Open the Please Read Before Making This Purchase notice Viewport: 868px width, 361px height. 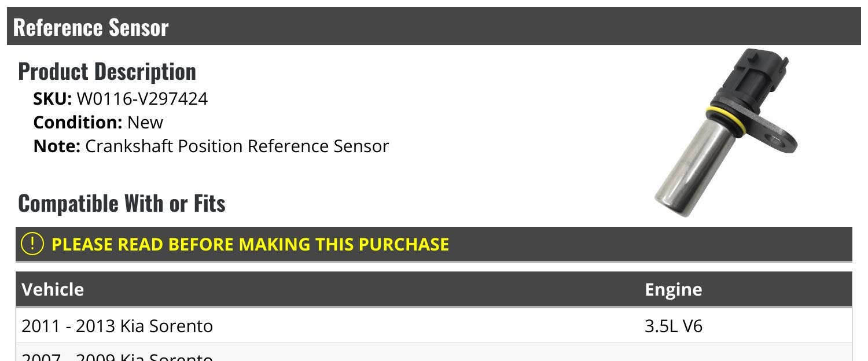pyautogui.click(x=250, y=244)
